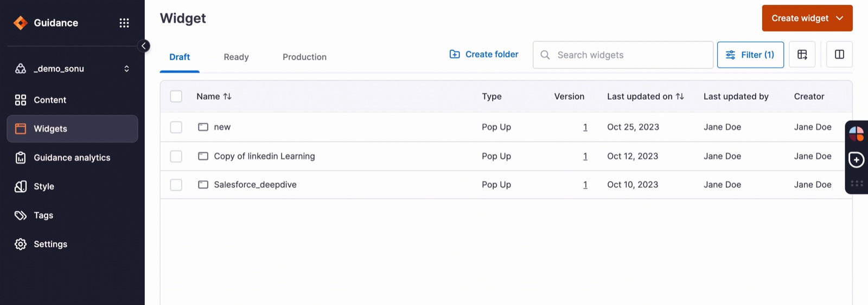This screenshot has height=305, width=868.
Task: Open the _demo_sonu workspace switcher
Action: click(x=72, y=69)
